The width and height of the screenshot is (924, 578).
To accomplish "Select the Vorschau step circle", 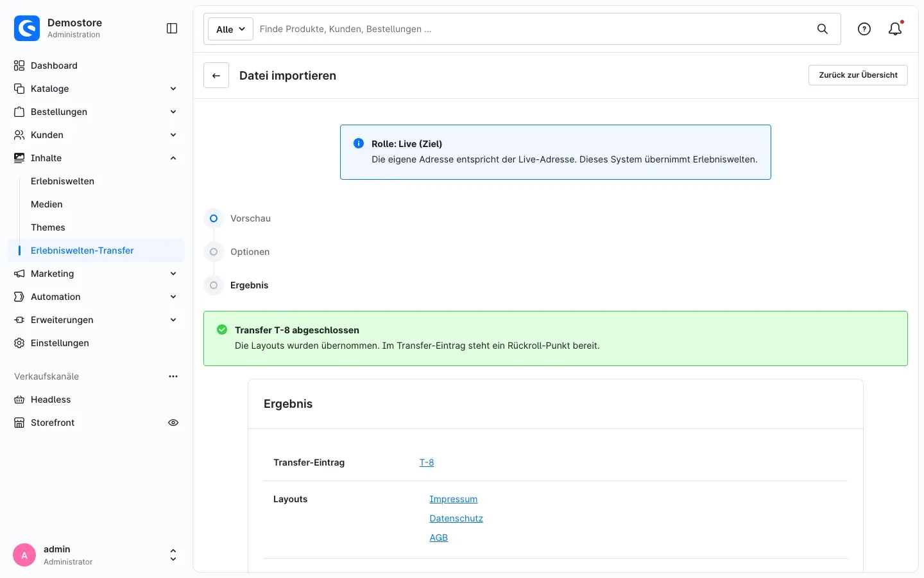I will pyautogui.click(x=214, y=218).
